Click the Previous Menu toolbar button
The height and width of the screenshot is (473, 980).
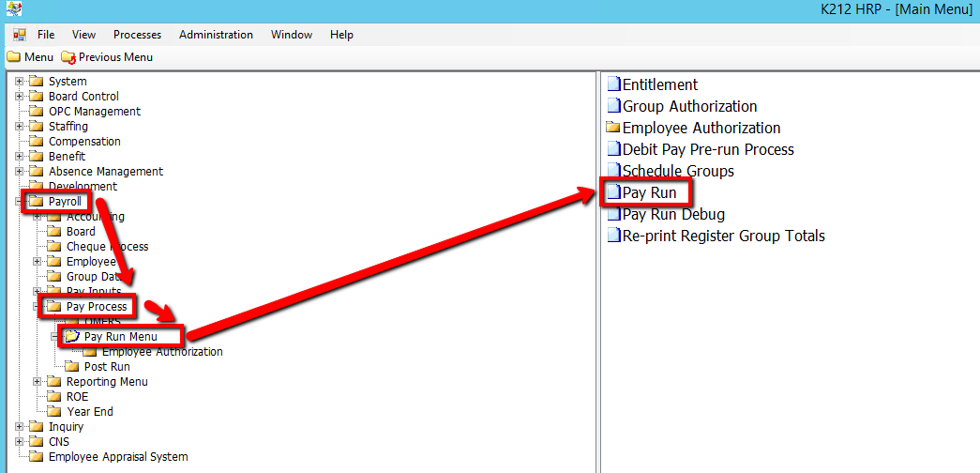pyautogui.click(x=107, y=57)
